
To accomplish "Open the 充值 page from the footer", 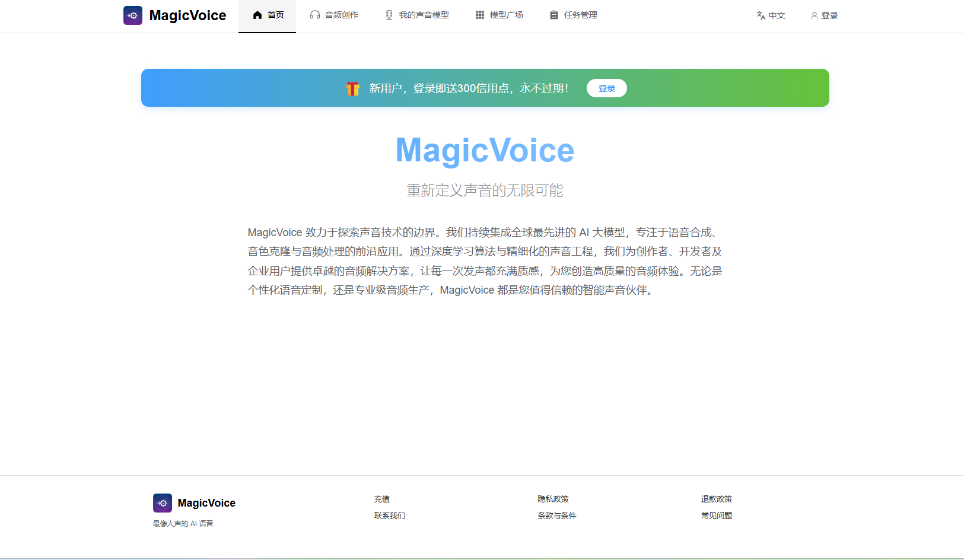I will tap(381, 499).
